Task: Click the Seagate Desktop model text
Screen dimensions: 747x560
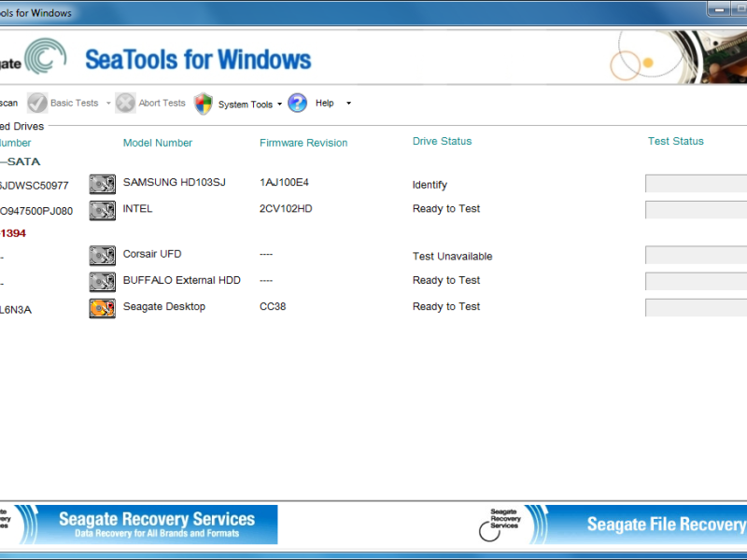Action: [164, 307]
